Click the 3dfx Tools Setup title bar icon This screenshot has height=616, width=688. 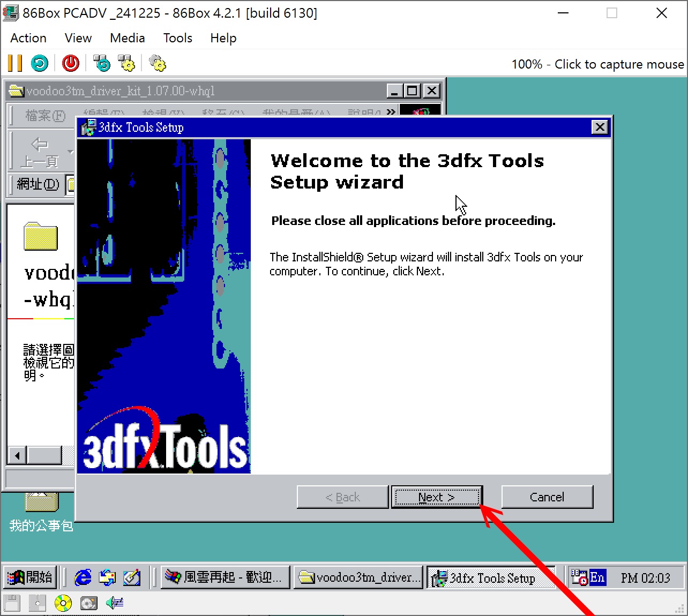coord(88,127)
